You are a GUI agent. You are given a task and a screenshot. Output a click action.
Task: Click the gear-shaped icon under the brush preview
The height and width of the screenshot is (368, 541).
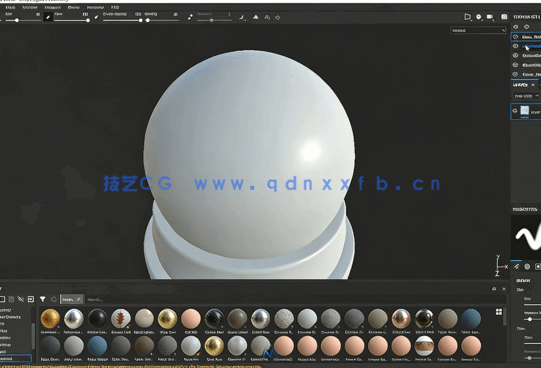pyautogui.click(x=527, y=266)
